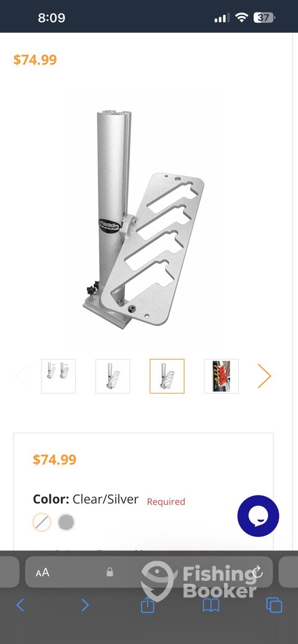298x644 pixels.
Task: Tap the Safari forward arrow
Action: (85, 605)
